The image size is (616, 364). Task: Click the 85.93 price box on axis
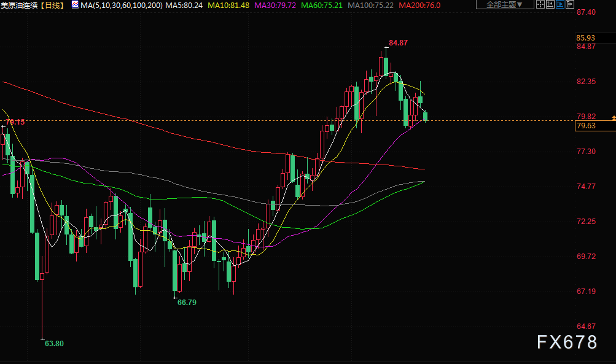(595, 37)
